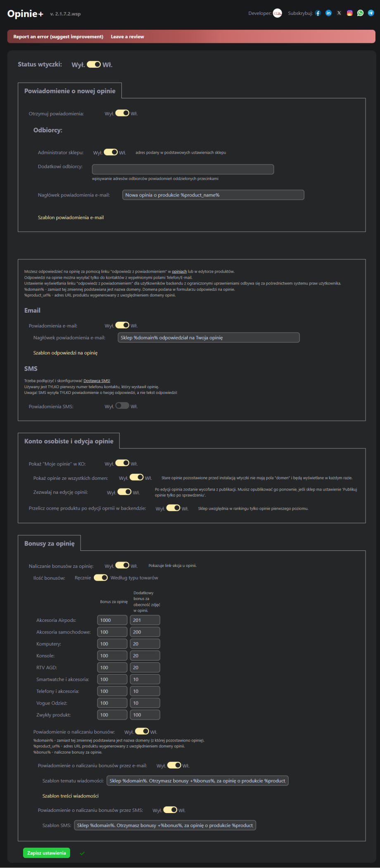Open the Facebook subscribe icon
The image size is (380, 868).
point(318,13)
